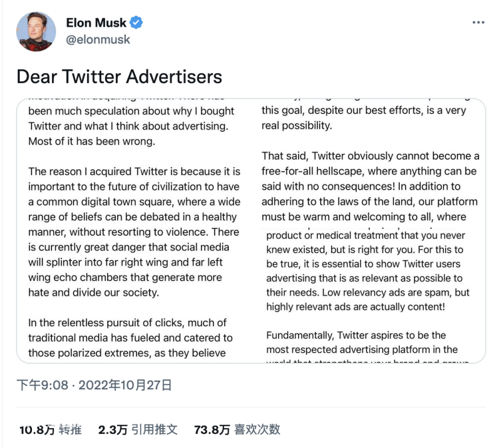View the 73.8万 likes count
Screen dimensions: 499x448
(x=212, y=429)
